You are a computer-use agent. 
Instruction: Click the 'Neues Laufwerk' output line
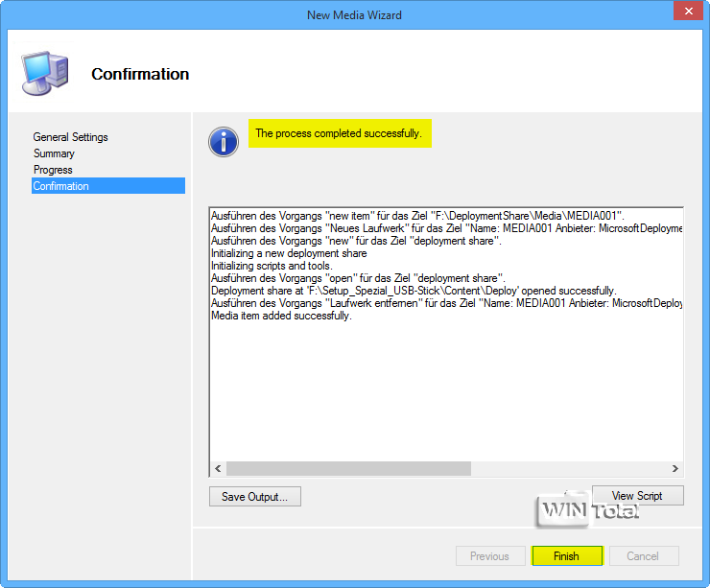click(446, 228)
